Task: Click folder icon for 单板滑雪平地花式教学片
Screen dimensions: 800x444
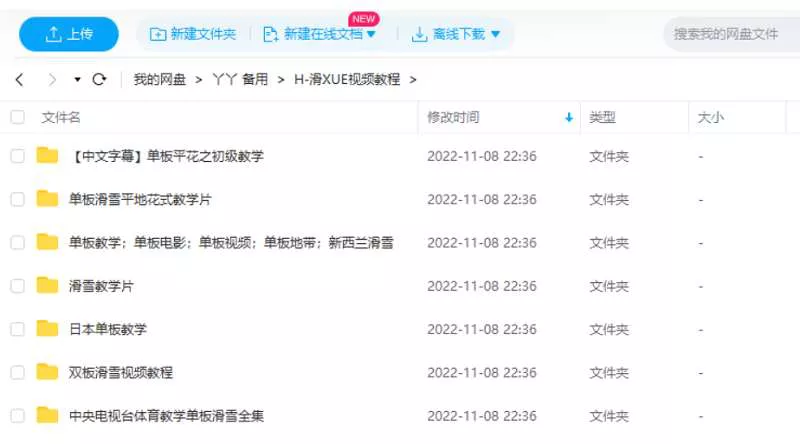Action: [47, 199]
